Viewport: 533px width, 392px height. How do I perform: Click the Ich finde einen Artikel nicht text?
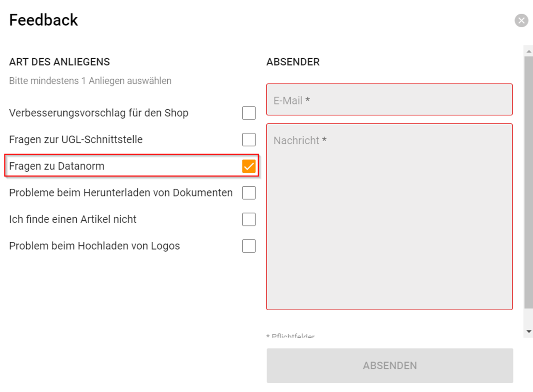point(73,219)
